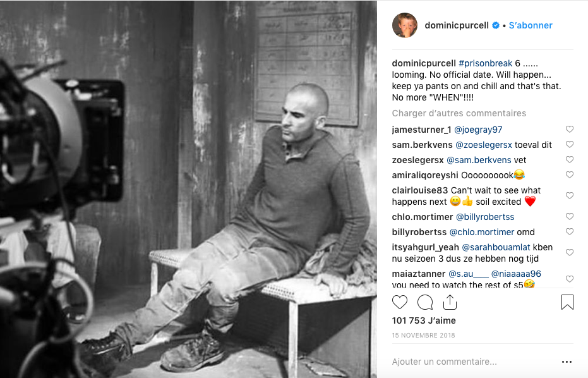Viewport: 588px width, 378px height.
Task: Open the @billyrobertss mention link
Action: [485, 217]
